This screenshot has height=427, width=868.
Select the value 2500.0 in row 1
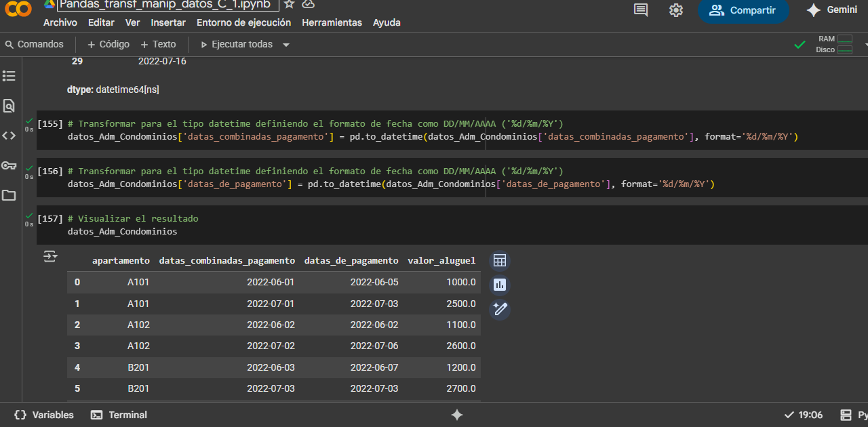point(461,303)
